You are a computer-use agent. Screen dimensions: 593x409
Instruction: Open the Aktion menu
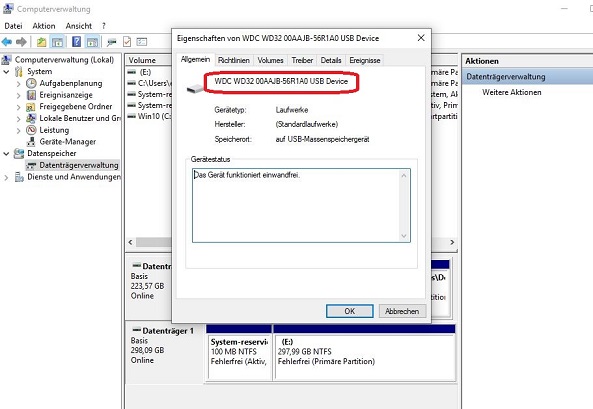pos(44,26)
